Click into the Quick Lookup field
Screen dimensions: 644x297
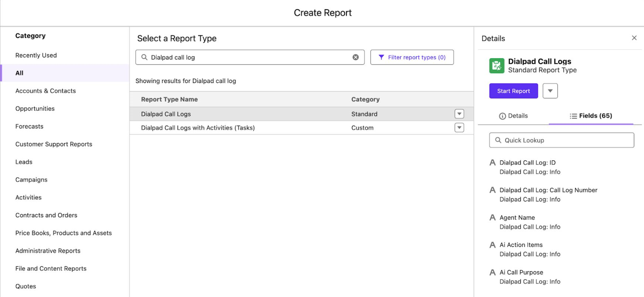[562, 140]
